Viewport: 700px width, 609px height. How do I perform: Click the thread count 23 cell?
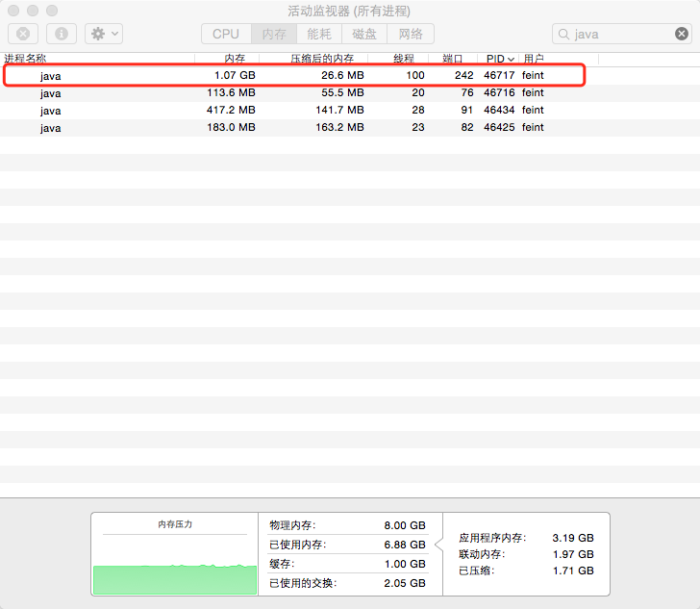tap(418, 127)
